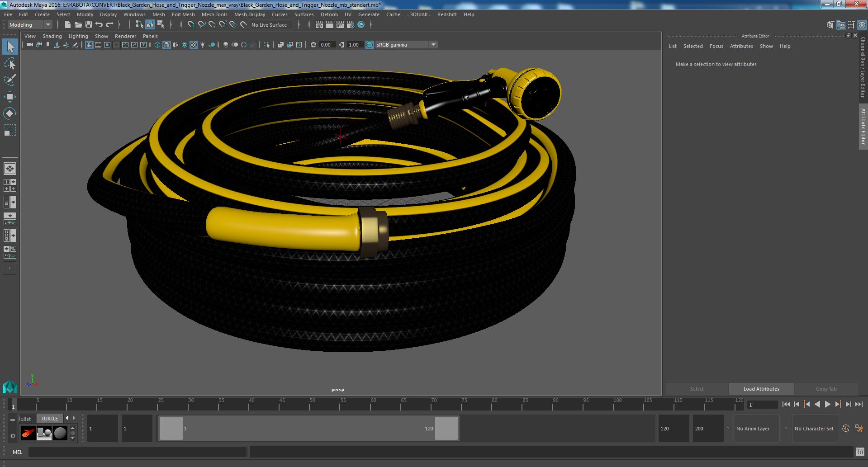Toggle Snap to points
Viewport: 868px width, 467px height.
click(x=212, y=25)
